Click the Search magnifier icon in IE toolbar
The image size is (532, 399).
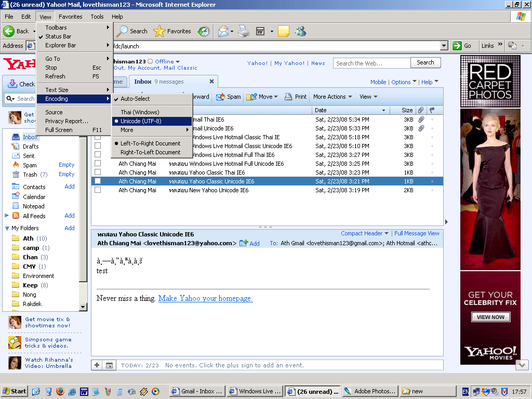122,31
